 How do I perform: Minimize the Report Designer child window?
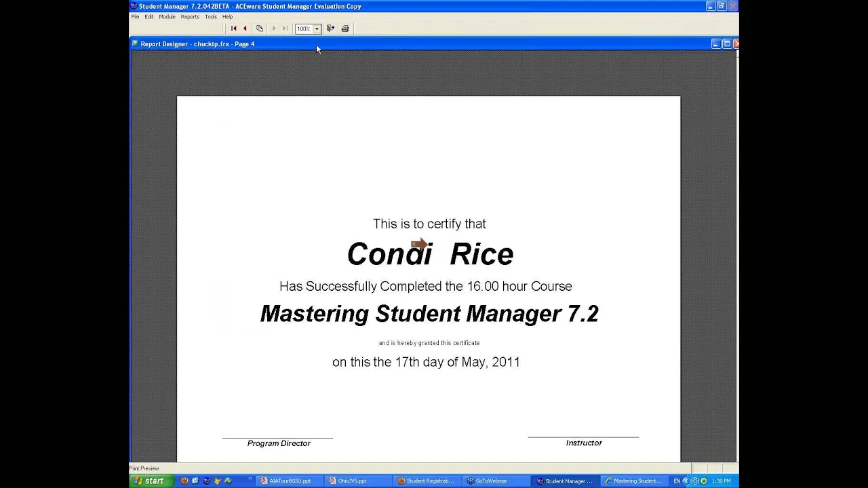coord(716,43)
